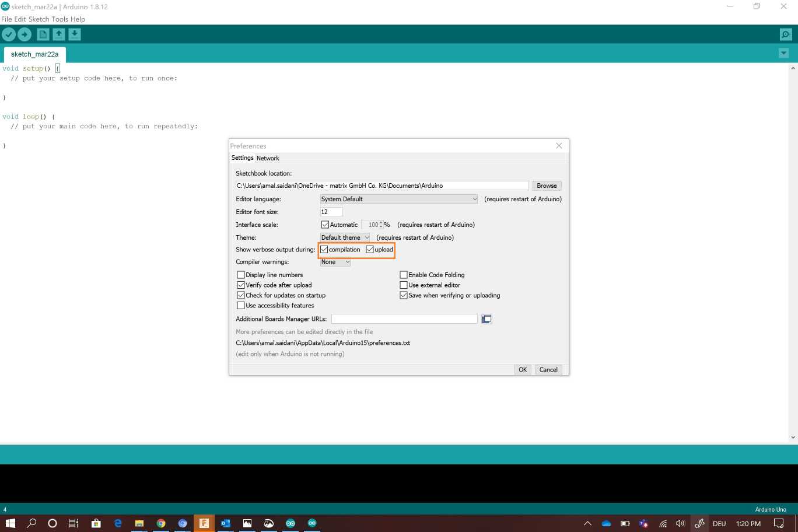
Task: Open the Additional Boards Manager URLs editor icon
Action: (x=487, y=319)
